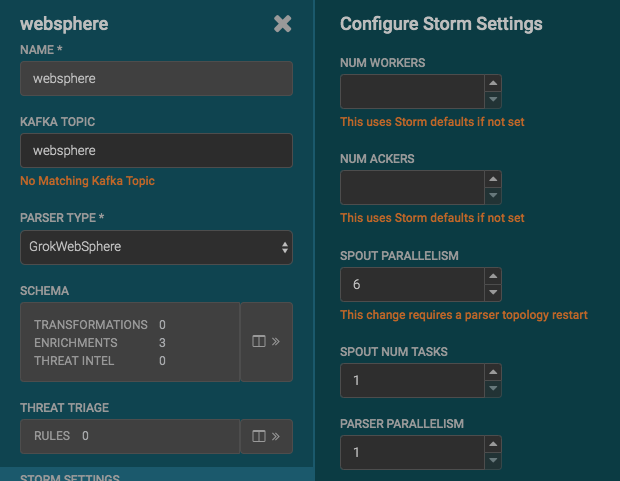The image size is (620, 481).
Task: Edit the NAME input field
Action: pyautogui.click(x=156, y=78)
